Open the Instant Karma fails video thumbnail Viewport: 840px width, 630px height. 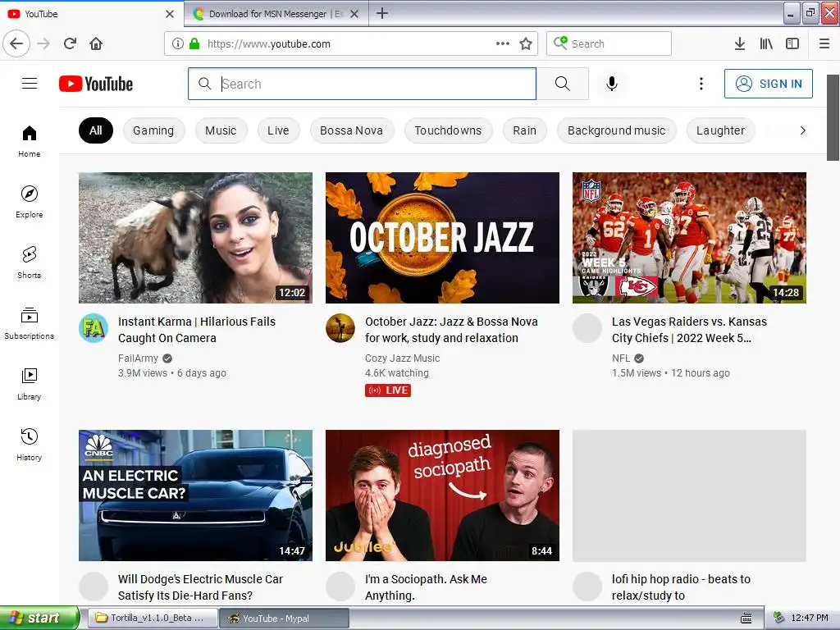pyautogui.click(x=195, y=238)
